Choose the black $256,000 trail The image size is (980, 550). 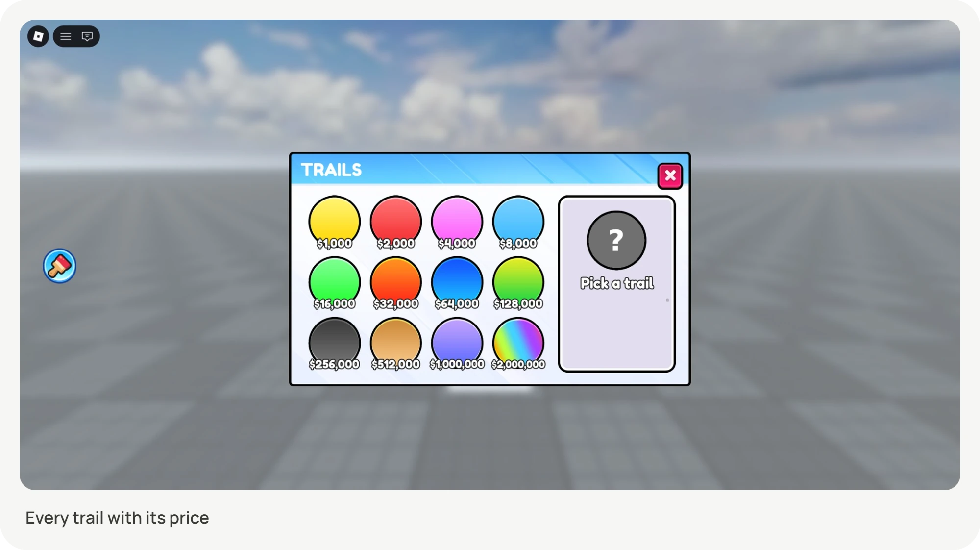(335, 344)
